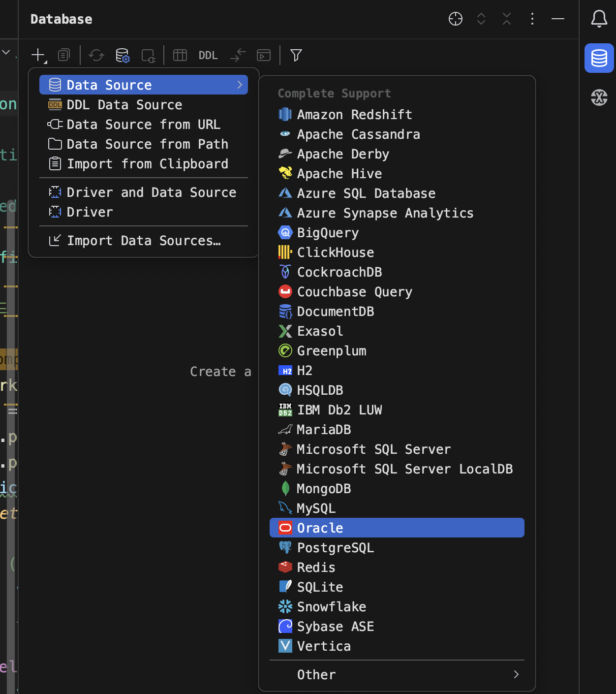
Task: Select Amazon Redshift data source
Action: pyautogui.click(x=397, y=114)
